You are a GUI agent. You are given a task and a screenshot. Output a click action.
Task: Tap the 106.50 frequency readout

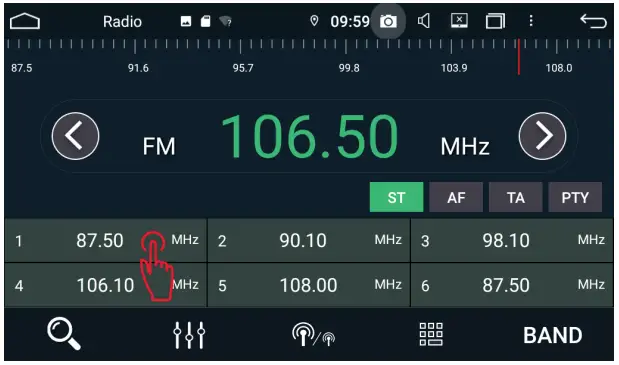pos(310,136)
